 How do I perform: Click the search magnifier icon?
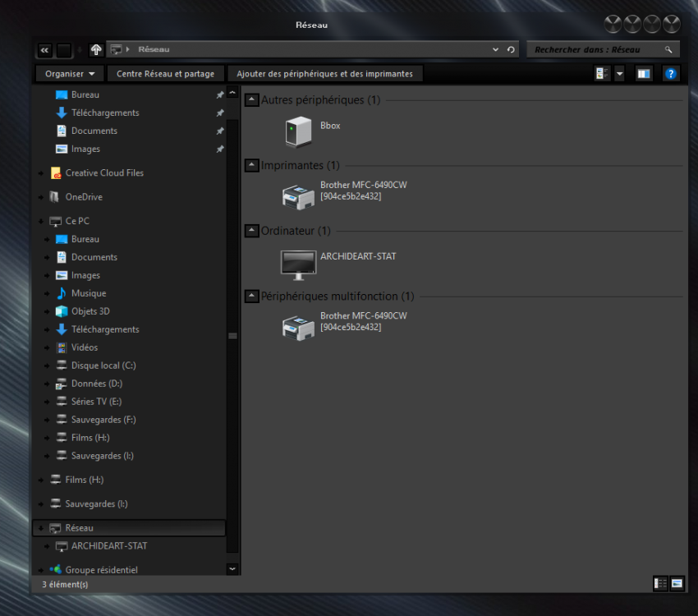click(x=669, y=50)
